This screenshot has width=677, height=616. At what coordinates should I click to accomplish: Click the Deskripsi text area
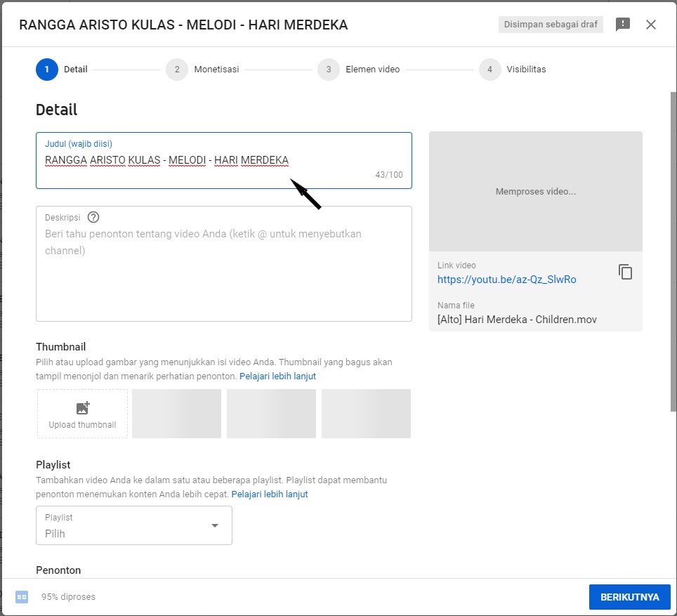click(223, 274)
